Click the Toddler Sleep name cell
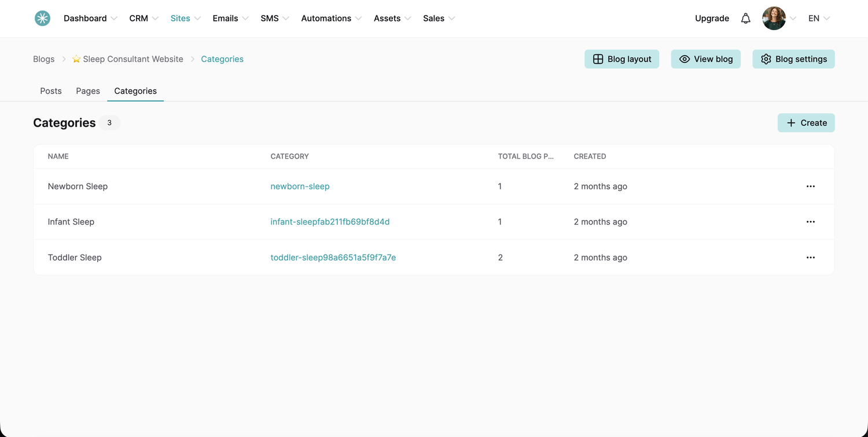The image size is (868, 437). click(75, 258)
